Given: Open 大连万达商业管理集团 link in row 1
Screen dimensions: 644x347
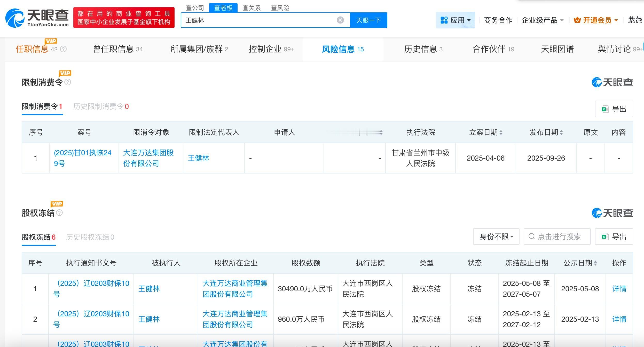Looking at the screenshot, I should point(235,289).
